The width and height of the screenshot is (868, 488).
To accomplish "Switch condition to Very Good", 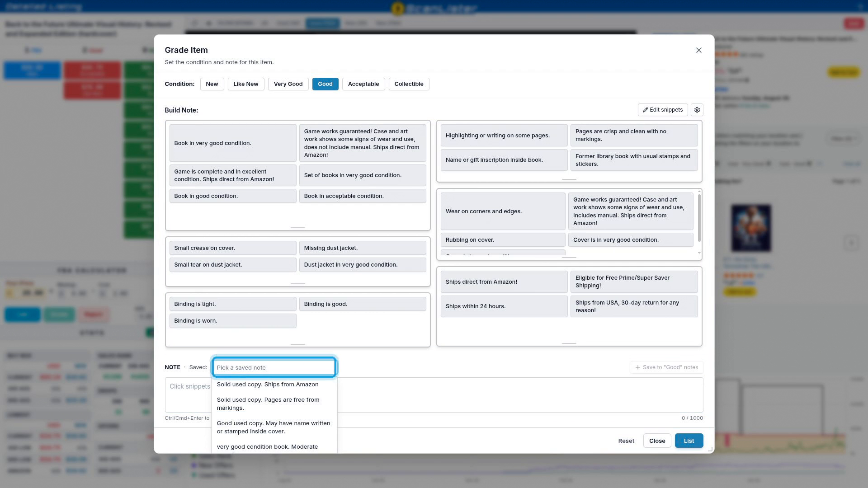I will [x=288, y=84].
